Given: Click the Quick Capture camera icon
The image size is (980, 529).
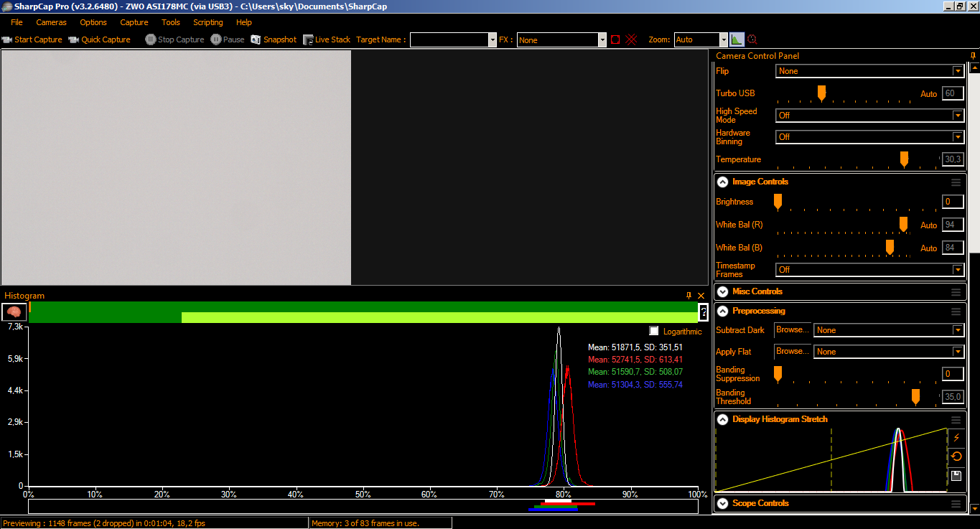Looking at the screenshot, I should pos(74,40).
